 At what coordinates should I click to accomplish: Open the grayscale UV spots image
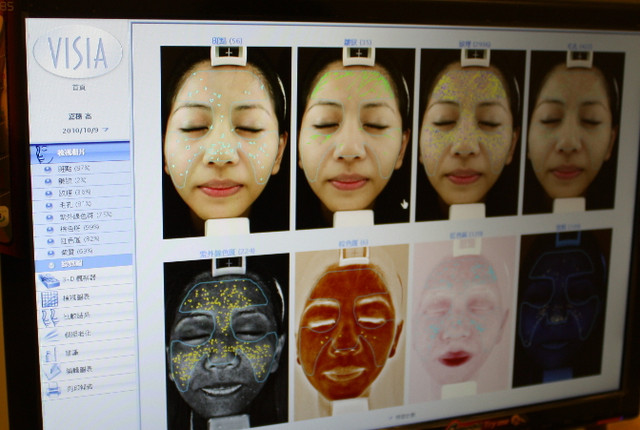click(x=226, y=340)
